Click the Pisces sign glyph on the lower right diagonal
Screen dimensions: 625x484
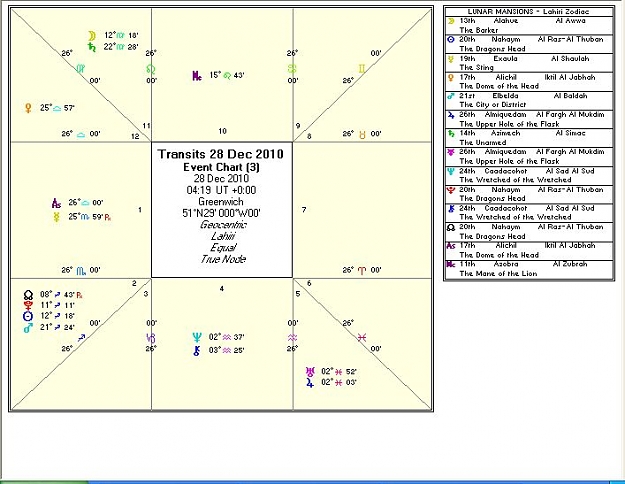(x=362, y=338)
